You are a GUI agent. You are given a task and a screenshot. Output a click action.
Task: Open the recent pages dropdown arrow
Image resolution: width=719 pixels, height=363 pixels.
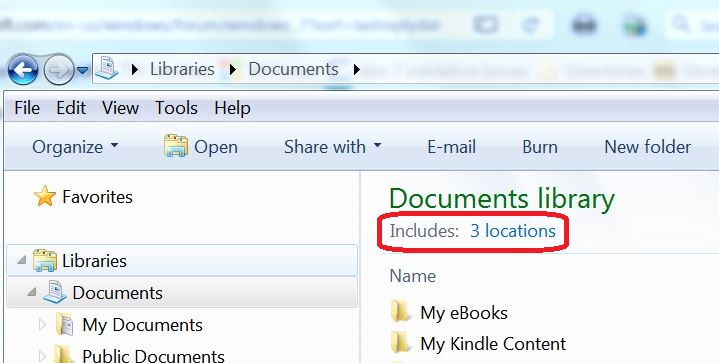83,70
